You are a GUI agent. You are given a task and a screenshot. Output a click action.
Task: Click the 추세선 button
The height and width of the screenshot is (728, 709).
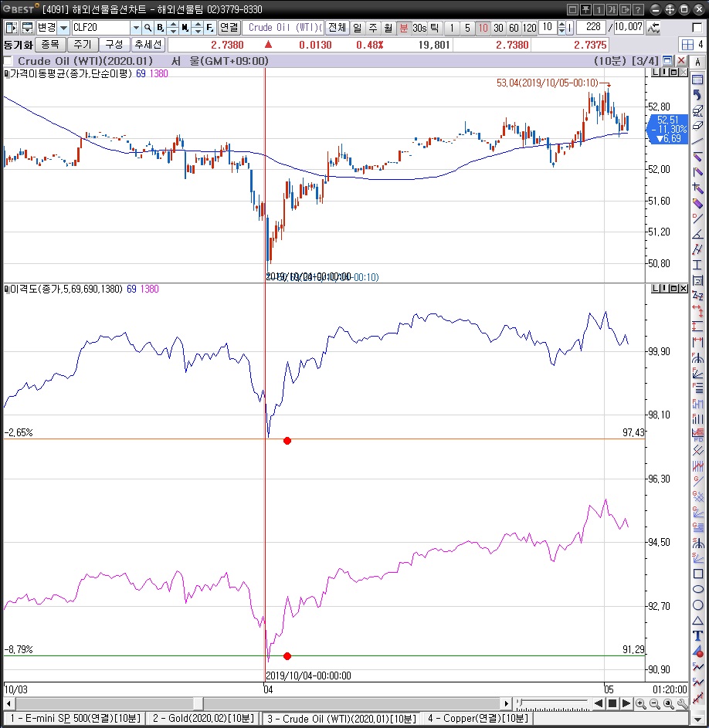[148, 45]
